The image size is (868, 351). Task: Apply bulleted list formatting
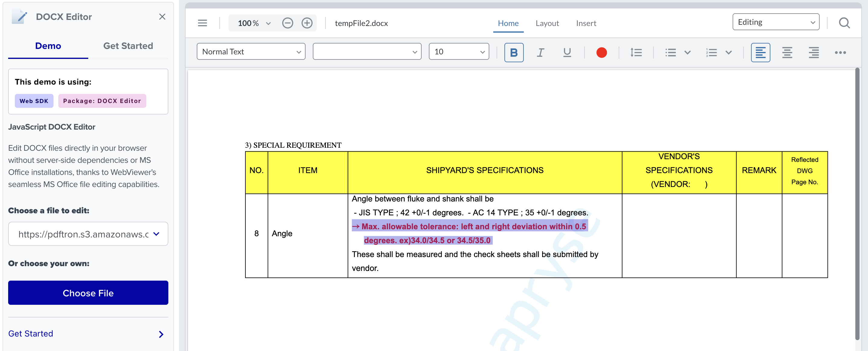(x=671, y=52)
